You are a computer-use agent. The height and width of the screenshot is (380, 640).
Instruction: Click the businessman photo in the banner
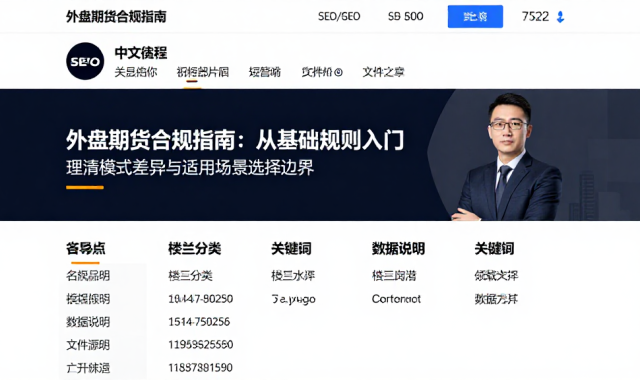click(508, 157)
